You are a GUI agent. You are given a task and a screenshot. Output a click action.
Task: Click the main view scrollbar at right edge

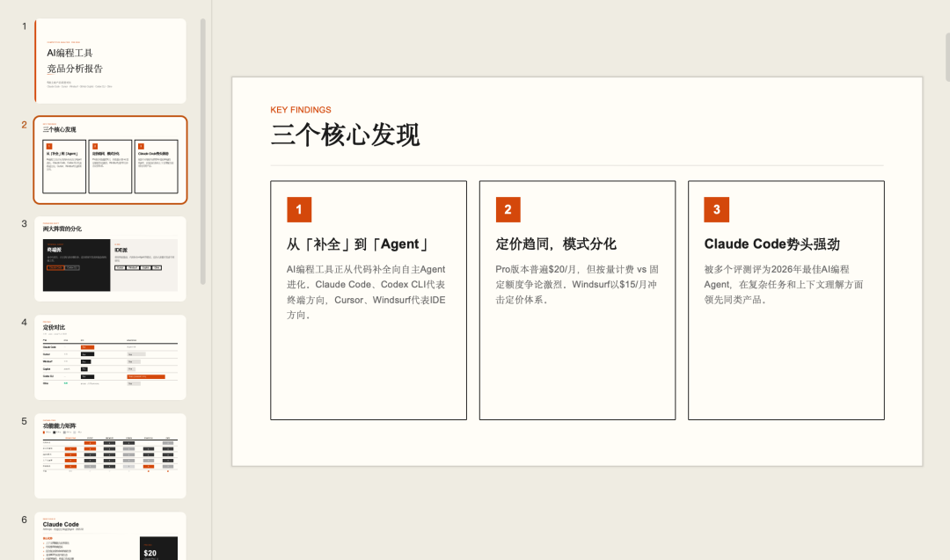click(947, 57)
